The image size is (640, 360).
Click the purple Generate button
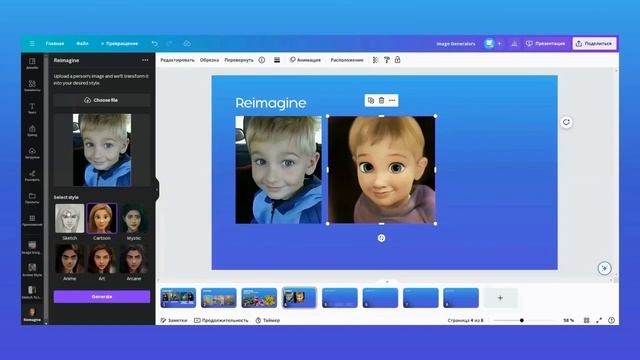tap(102, 297)
